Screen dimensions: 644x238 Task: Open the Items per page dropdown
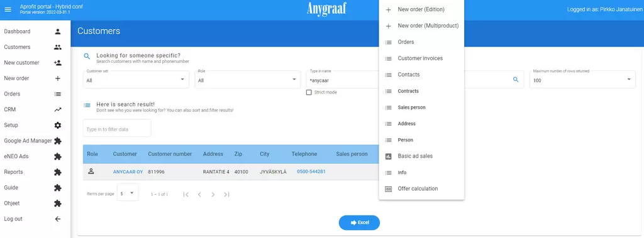coord(128,192)
